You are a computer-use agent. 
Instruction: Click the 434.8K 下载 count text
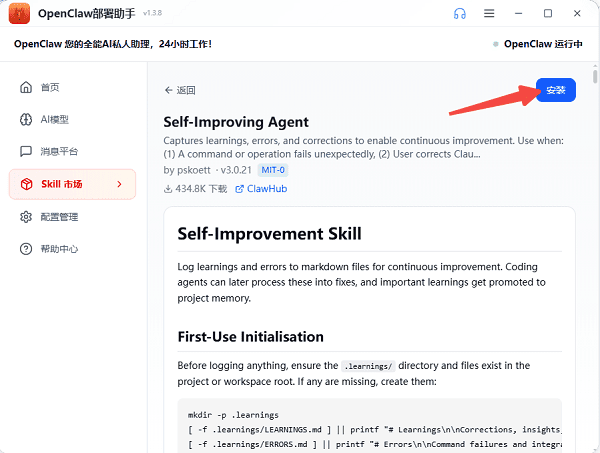201,189
